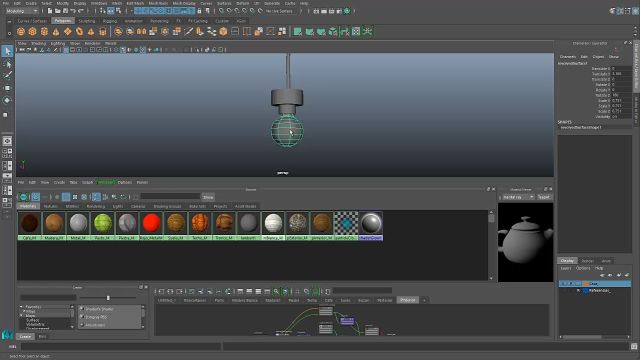Toggle the lock icon on status line
This screenshot has width=640, height=360.
pos(200,11)
